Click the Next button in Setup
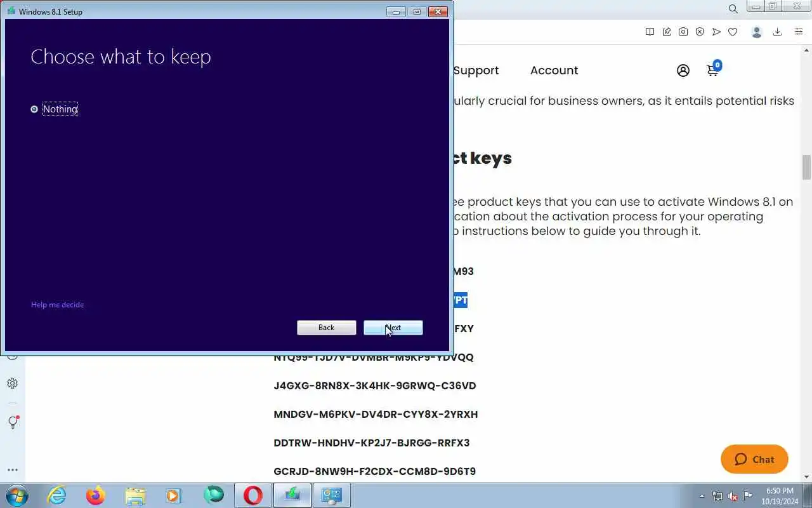 [x=393, y=328]
